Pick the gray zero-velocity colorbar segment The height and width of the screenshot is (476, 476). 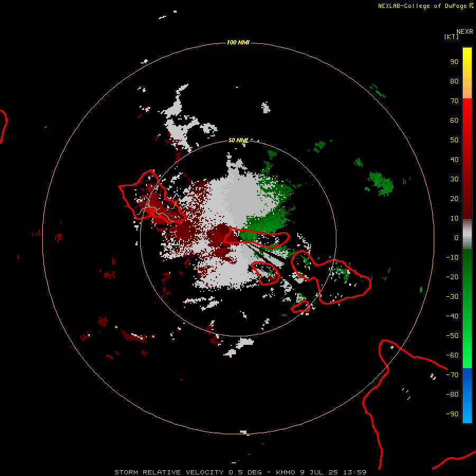(x=467, y=234)
